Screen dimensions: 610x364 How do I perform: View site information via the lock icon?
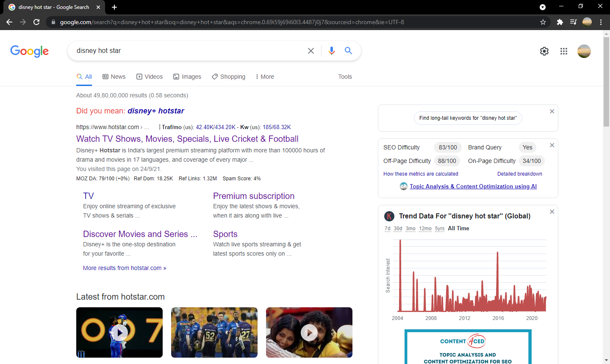point(53,22)
